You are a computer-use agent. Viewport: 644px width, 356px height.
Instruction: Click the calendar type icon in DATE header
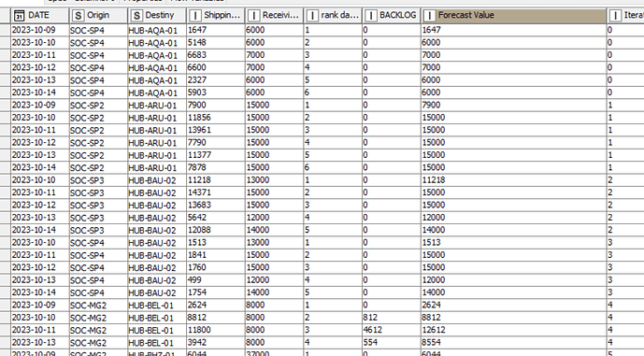click(x=19, y=16)
